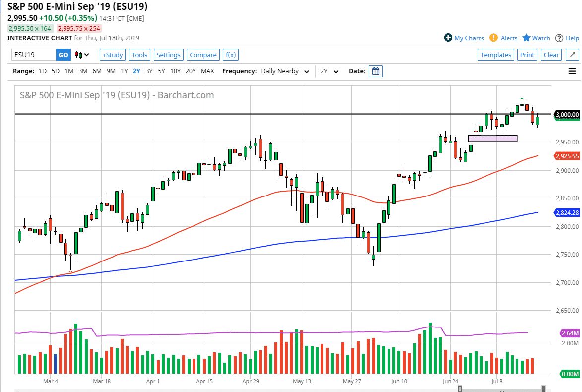Open My Charts with the plus icon
Viewport: 582px width, 392px height.
point(448,38)
